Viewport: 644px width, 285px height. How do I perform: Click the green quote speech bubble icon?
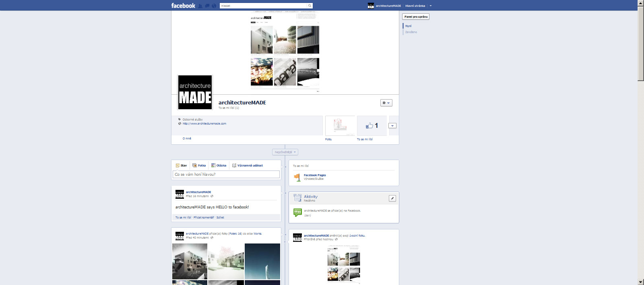click(297, 212)
